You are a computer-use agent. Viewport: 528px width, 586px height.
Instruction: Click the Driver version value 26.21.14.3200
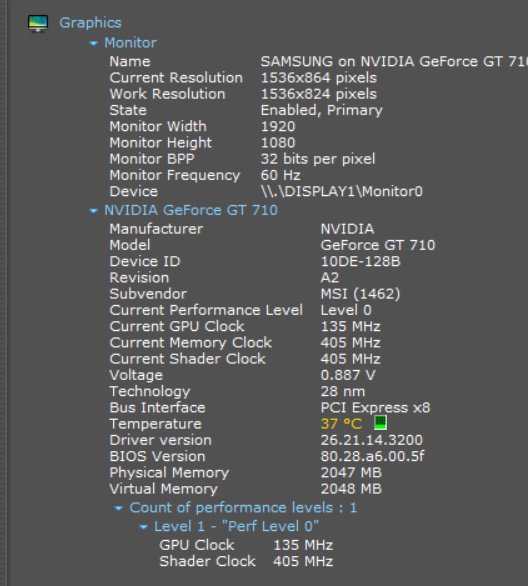[372, 440]
